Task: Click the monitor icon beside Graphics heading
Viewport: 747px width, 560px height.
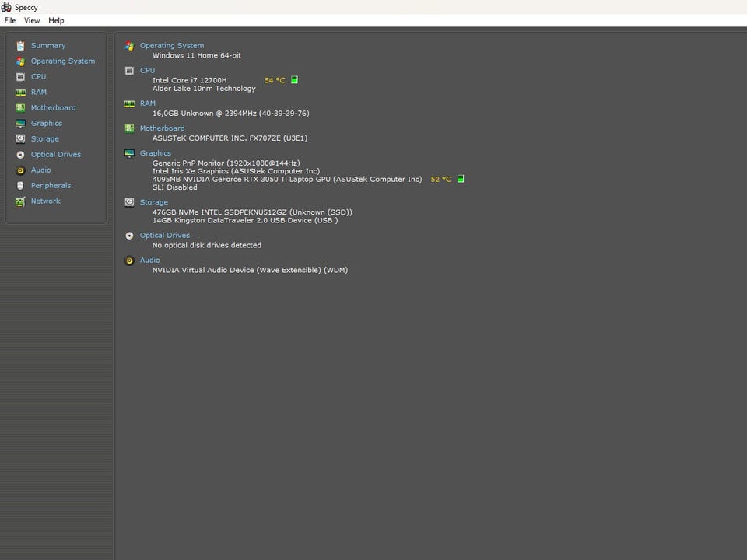Action: pos(130,153)
